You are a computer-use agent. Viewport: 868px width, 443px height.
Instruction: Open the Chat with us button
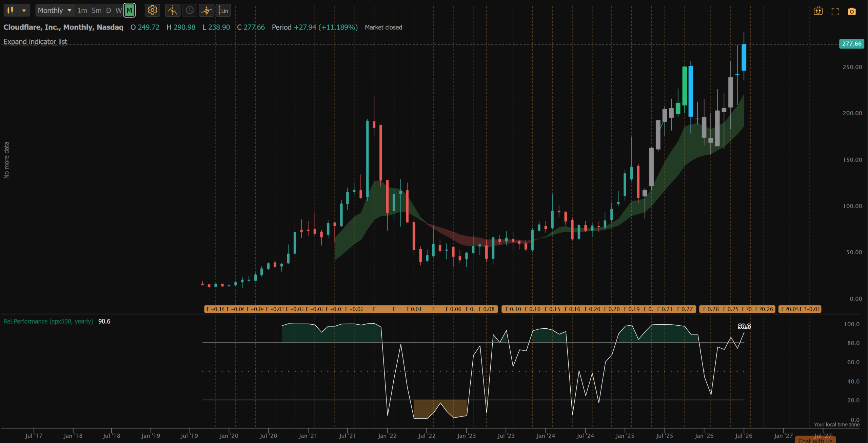click(815, 440)
